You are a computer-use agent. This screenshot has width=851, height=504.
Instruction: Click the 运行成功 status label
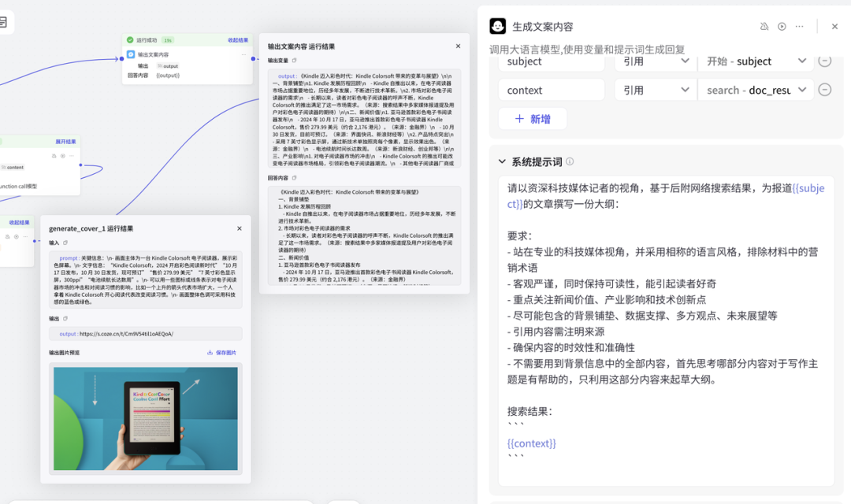147,40
